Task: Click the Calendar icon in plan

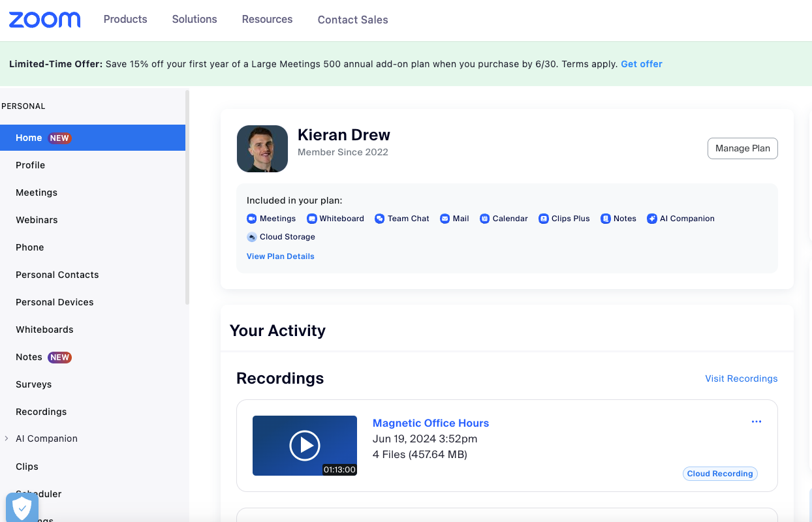Action: pyautogui.click(x=484, y=219)
